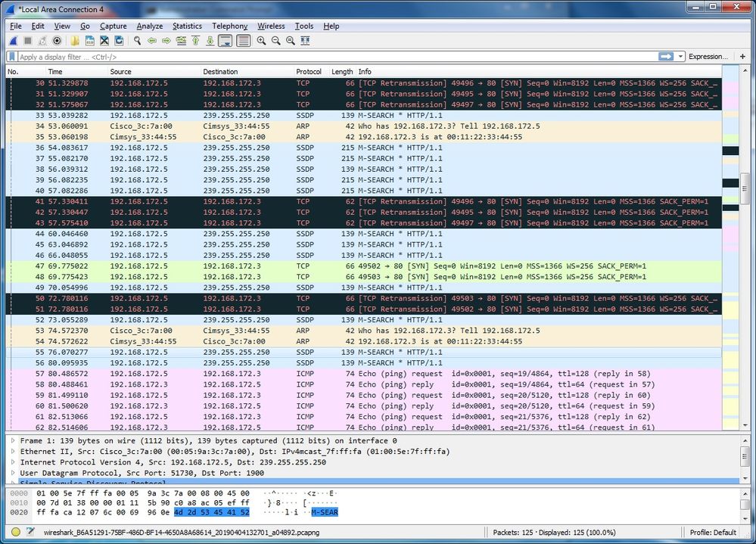This screenshot has width=756, height=544.
Task: Open capture options dialog
Action: click(57, 41)
